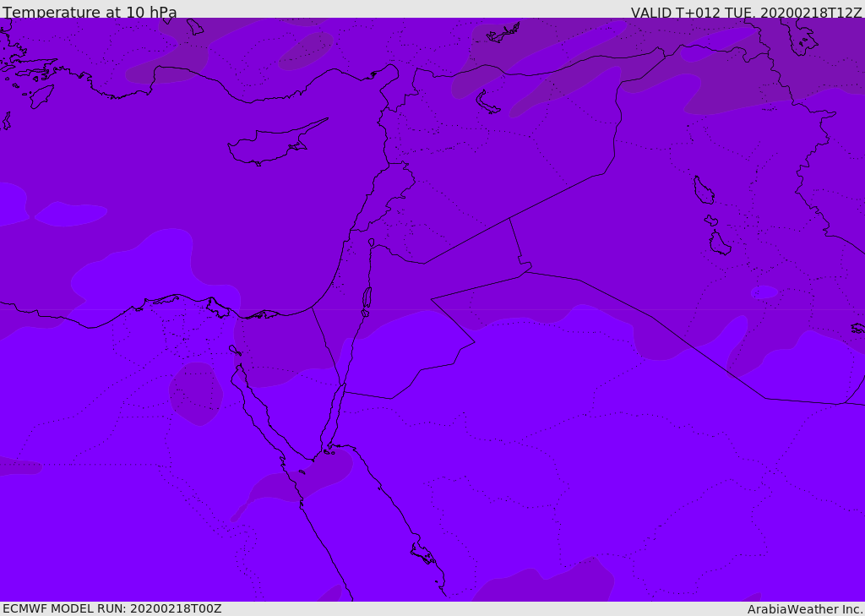865x616 pixels.
Task: Select the small light patch in southeastern Iraq
Action: point(764,292)
